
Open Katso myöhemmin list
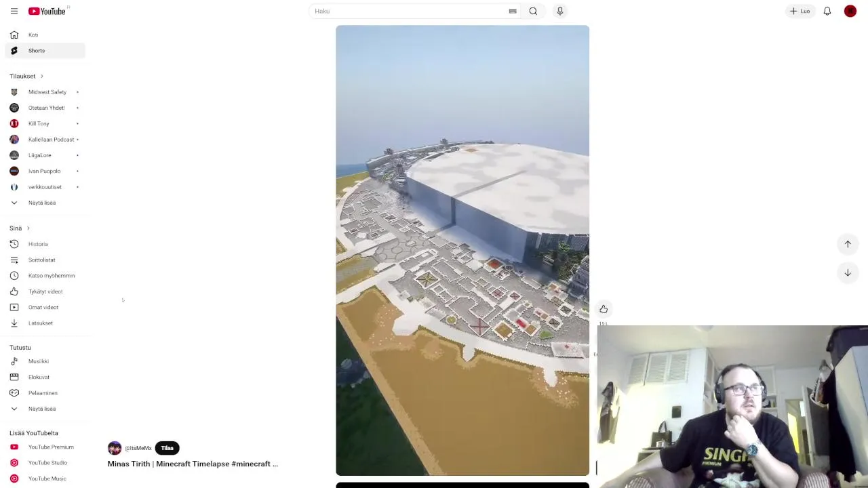46,276
